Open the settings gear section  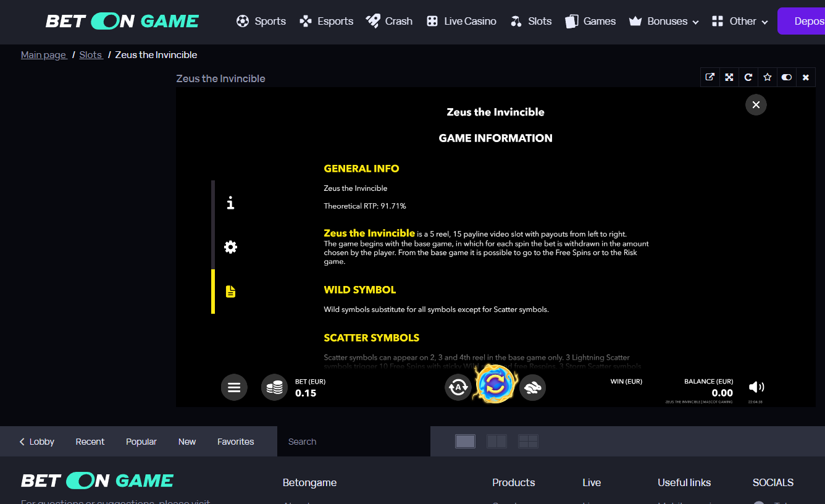230,247
